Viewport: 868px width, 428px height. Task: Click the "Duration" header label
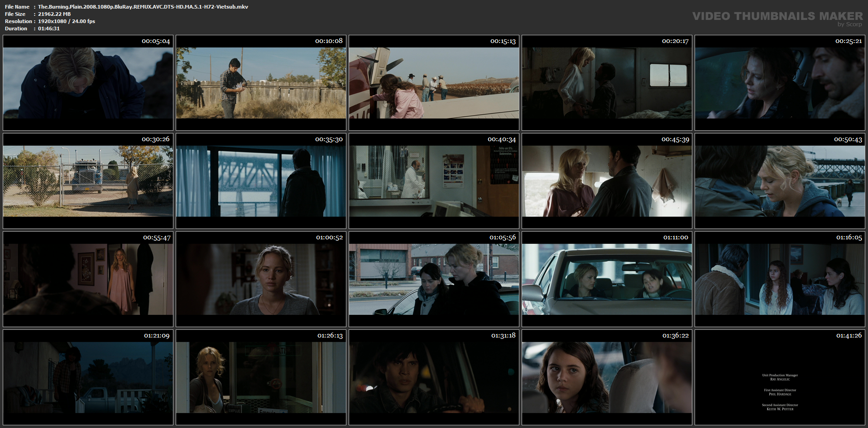click(x=16, y=29)
